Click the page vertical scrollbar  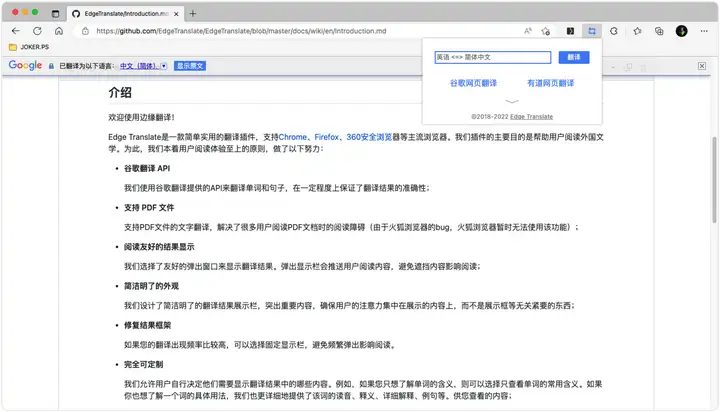714,178
